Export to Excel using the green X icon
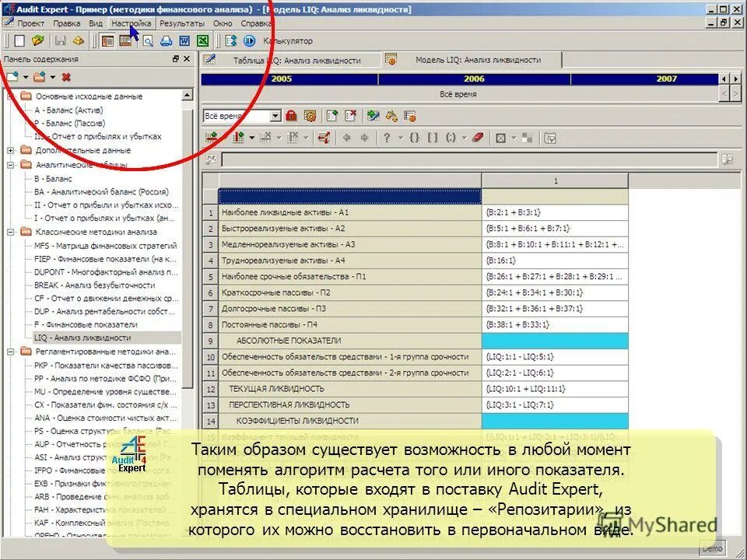 [x=203, y=41]
